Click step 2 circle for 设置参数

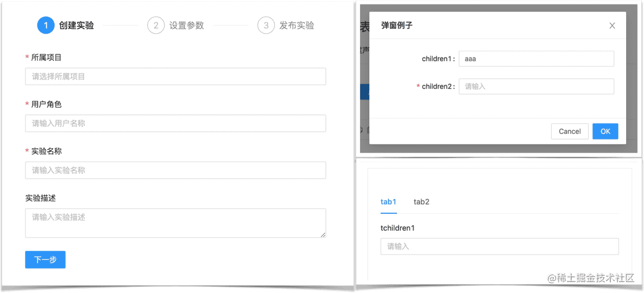pyautogui.click(x=156, y=26)
